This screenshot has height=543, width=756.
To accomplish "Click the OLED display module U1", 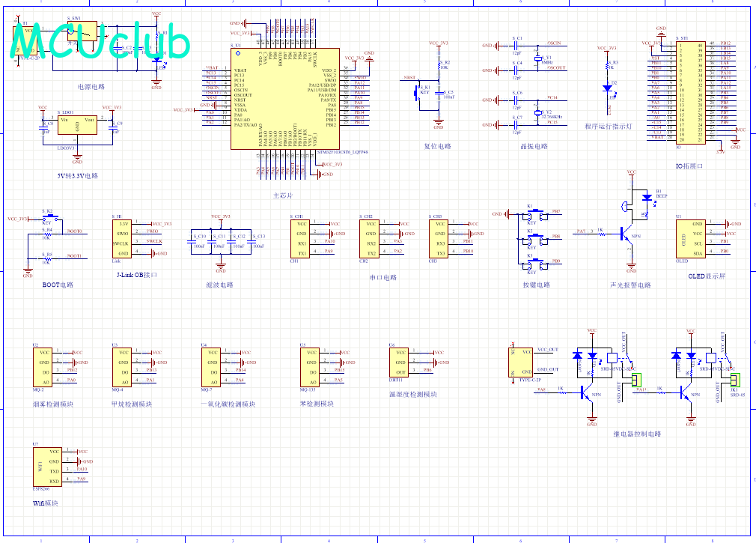I will pyautogui.click(x=691, y=239).
